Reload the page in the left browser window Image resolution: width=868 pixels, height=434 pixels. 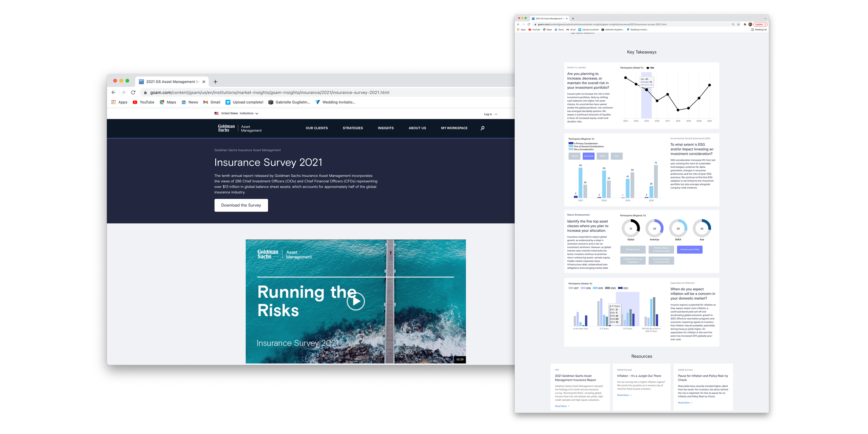click(133, 92)
